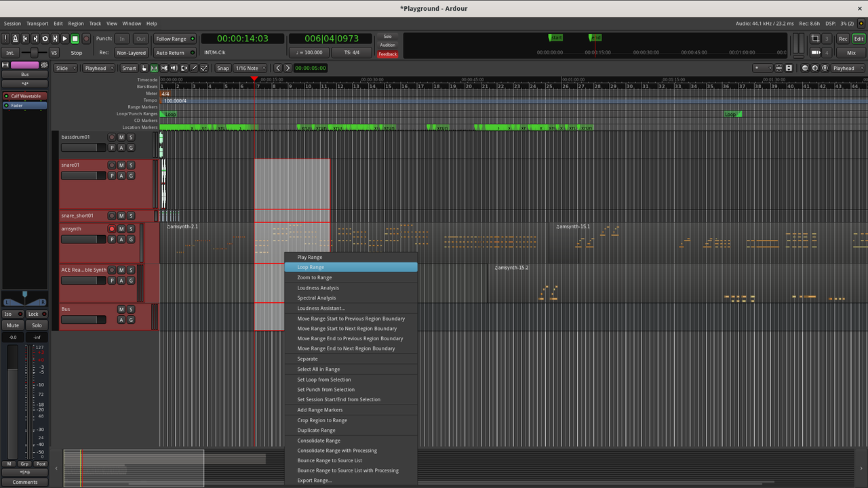Open the TS: 4/4 time signature button

tap(352, 52)
